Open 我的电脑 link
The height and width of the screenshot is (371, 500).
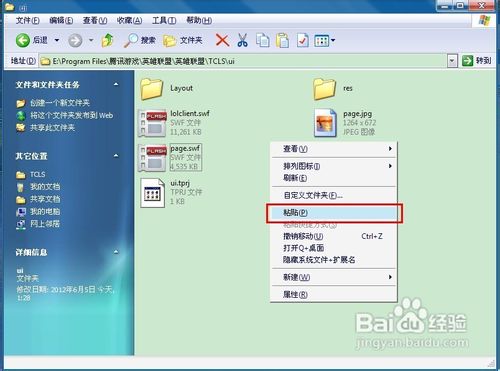click(45, 211)
